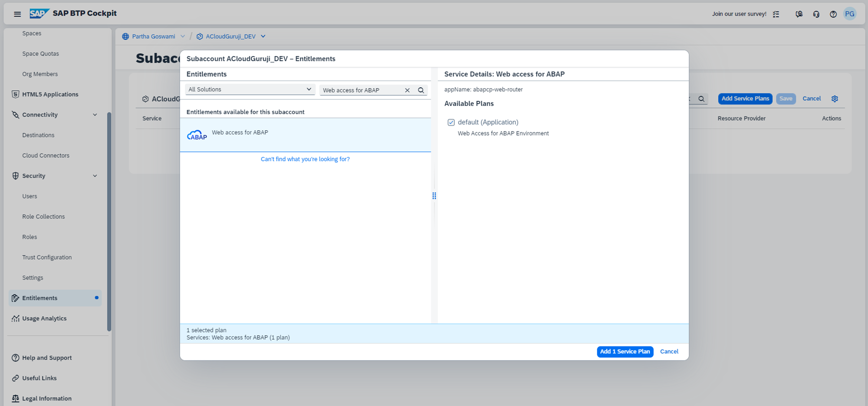Open table settings gear icon
Image resolution: width=868 pixels, height=406 pixels.
tap(834, 99)
